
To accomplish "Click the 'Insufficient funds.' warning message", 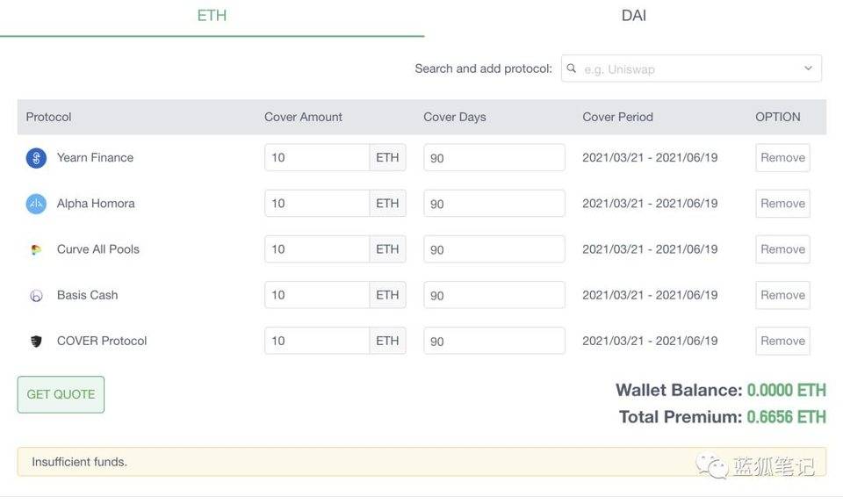I will click(80, 462).
